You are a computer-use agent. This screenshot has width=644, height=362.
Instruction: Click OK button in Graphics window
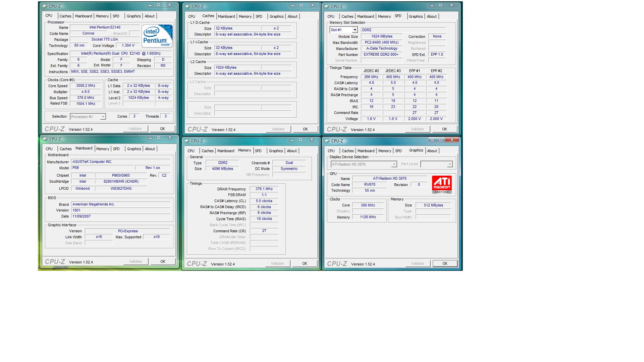coord(445,263)
